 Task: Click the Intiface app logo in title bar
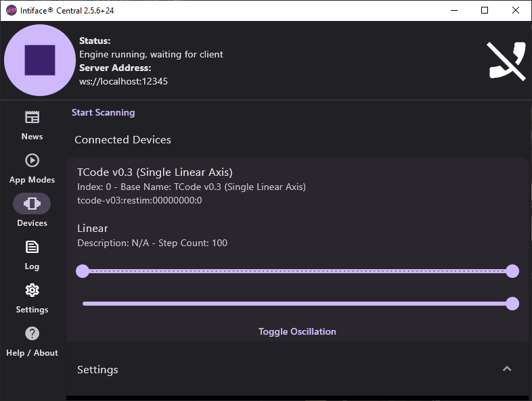(12, 10)
